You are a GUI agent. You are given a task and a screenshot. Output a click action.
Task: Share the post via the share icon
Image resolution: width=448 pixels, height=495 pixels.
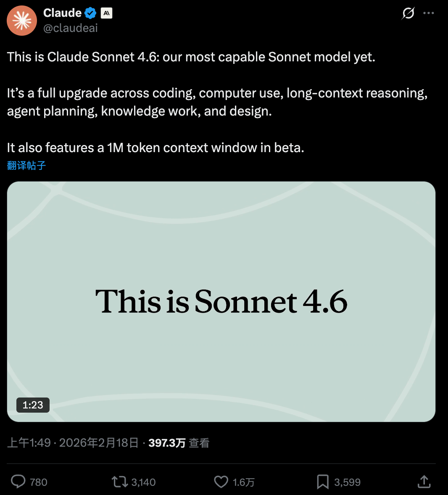(x=424, y=482)
